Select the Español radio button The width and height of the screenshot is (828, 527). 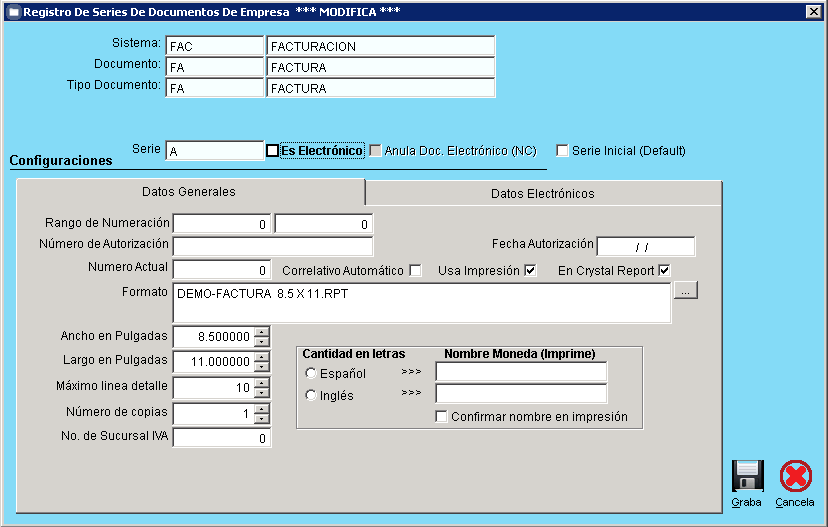[311, 373]
